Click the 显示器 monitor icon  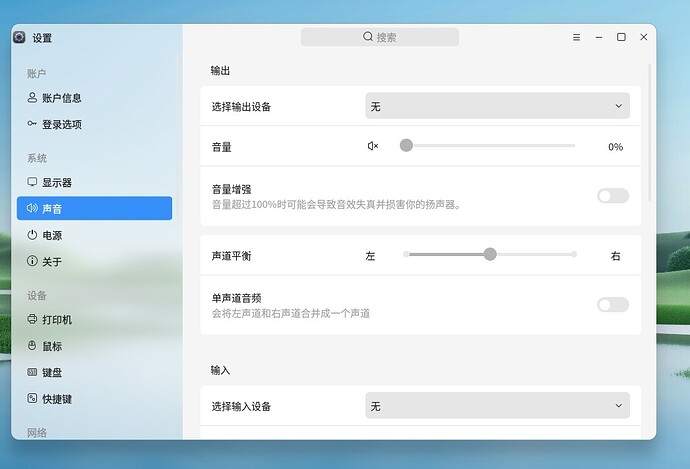[x=32, y=182]
